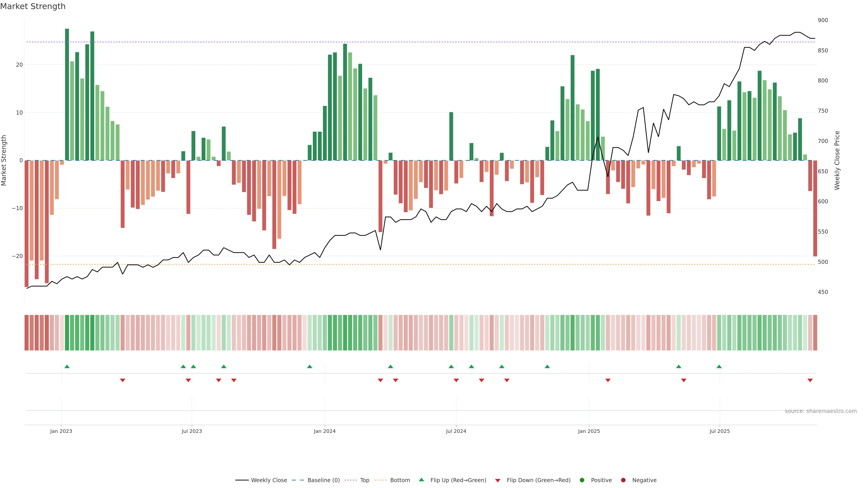Click the Weekly Close Price axis title
This screenshot has height=488, width=868.
(x=837, y=160)
